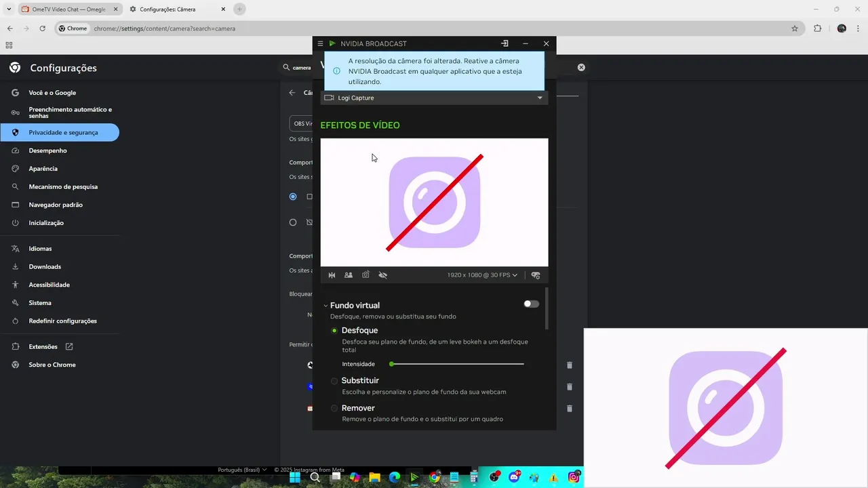Open the Chrome extensions puzzle icon

(x=817, y=28)
